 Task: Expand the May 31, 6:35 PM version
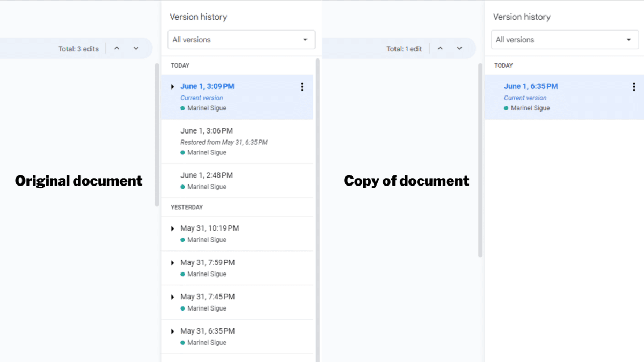coord(172,331)
